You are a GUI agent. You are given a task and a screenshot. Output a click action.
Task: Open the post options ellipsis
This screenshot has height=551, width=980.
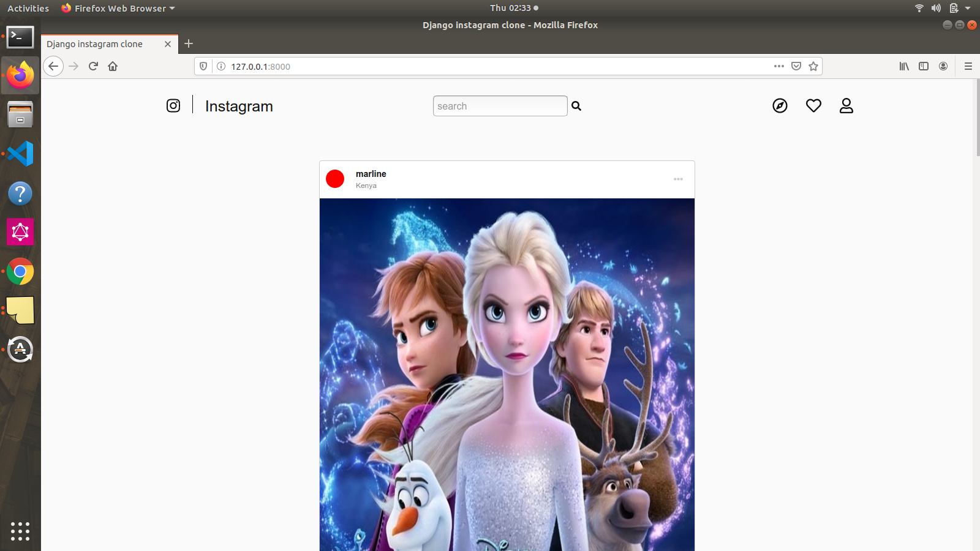point(678,179)
